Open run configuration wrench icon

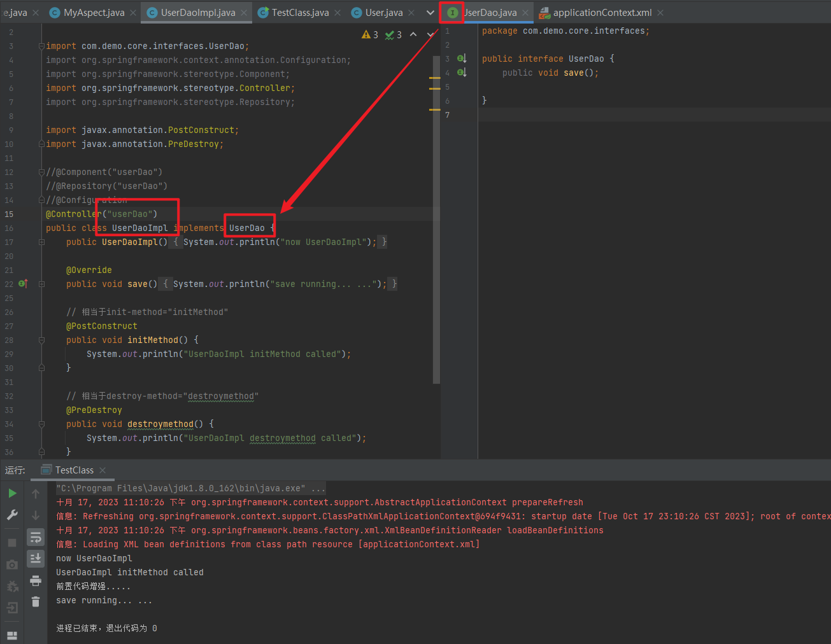click(x=12, y=515)
